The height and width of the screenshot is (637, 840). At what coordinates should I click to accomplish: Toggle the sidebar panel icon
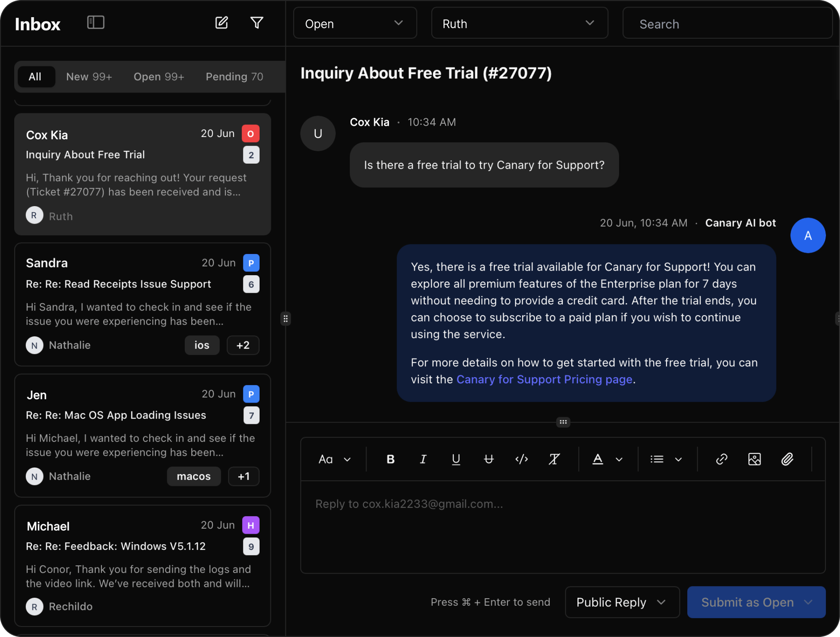(95, 22)
